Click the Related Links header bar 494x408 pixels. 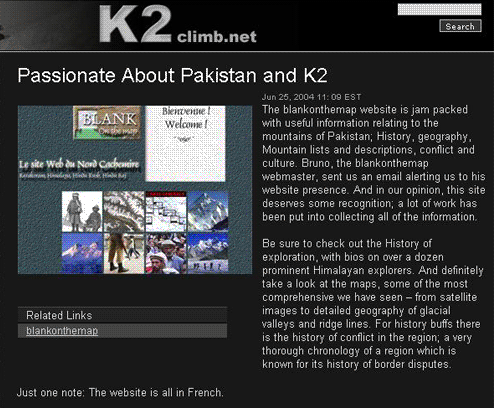click(122, 315)
